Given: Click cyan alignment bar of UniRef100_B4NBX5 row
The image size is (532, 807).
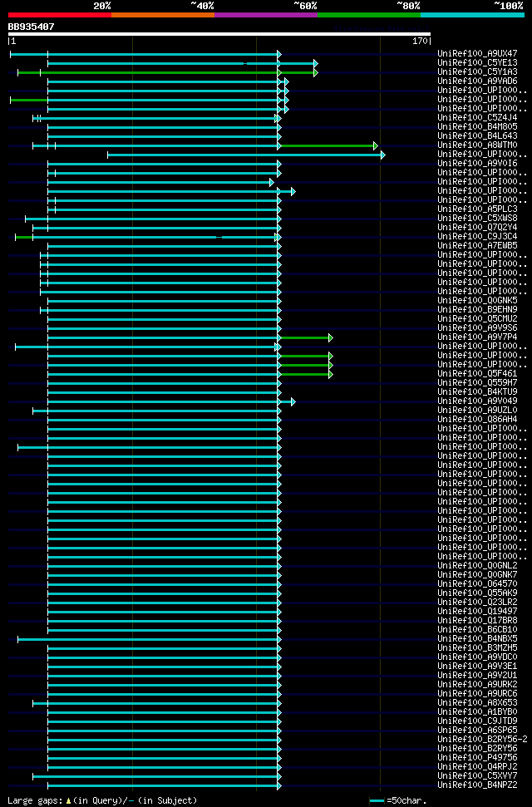Looking at the screenshot, I should click(148, 640).
